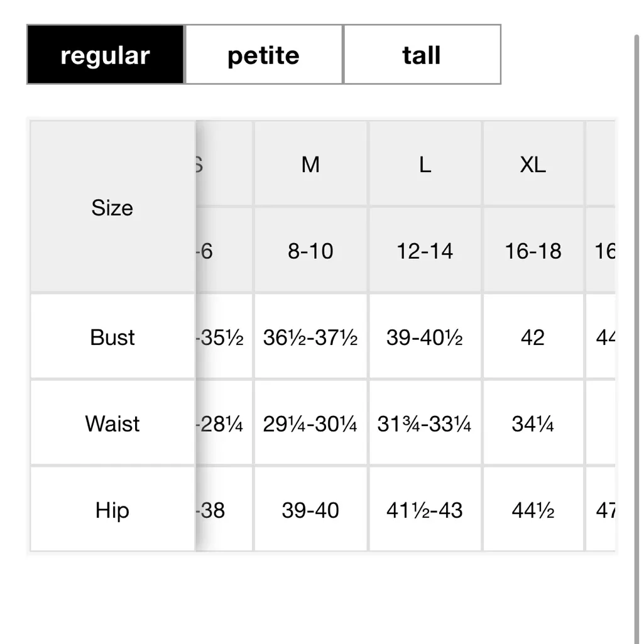Click the XL bust value 42
The width and height of the screenshot is (644, 644).
pos(533,337)
